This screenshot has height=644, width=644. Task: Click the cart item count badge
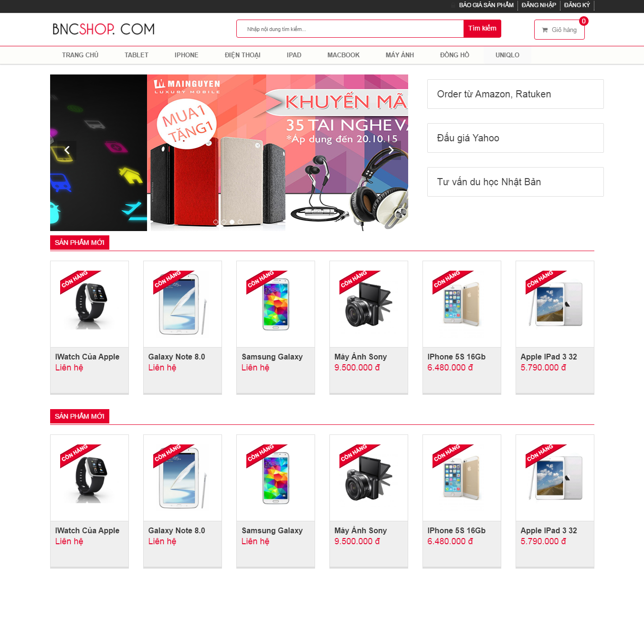tap(583, 21)
